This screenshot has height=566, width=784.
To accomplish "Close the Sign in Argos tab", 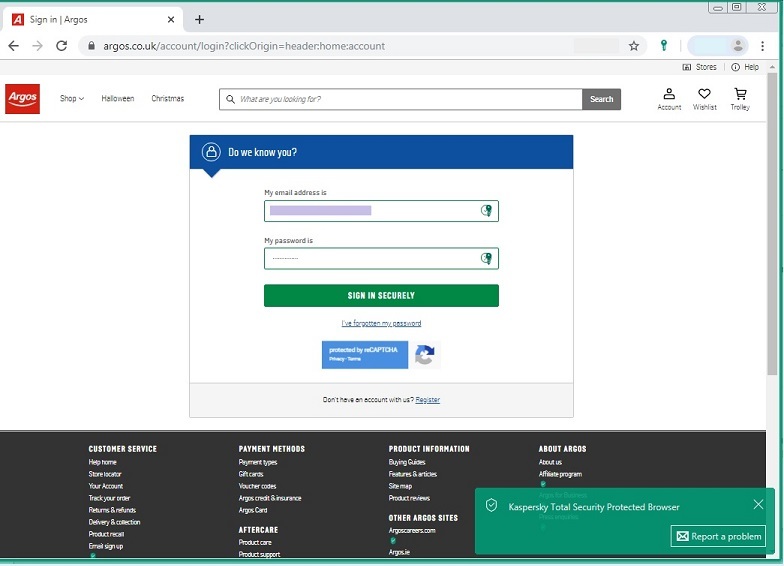I will click(x=171, y=20).
